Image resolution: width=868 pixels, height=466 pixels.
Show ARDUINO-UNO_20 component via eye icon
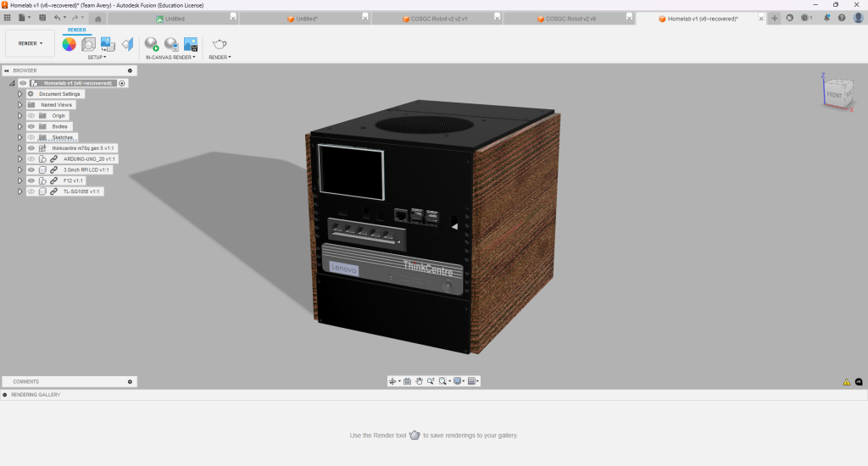tap(31, 159)
